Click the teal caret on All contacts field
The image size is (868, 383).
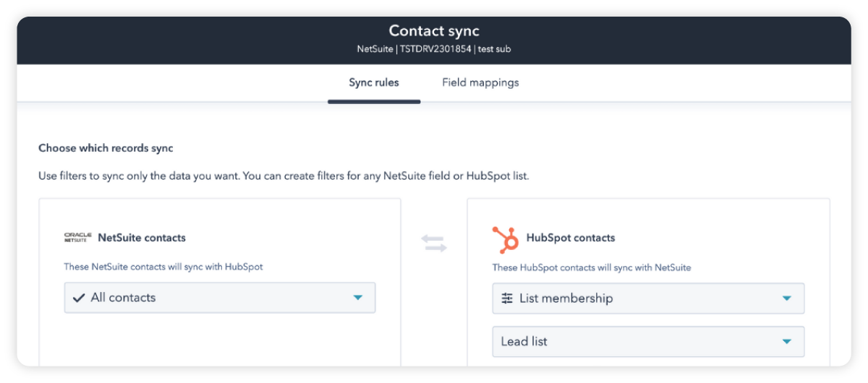(357, 297)
